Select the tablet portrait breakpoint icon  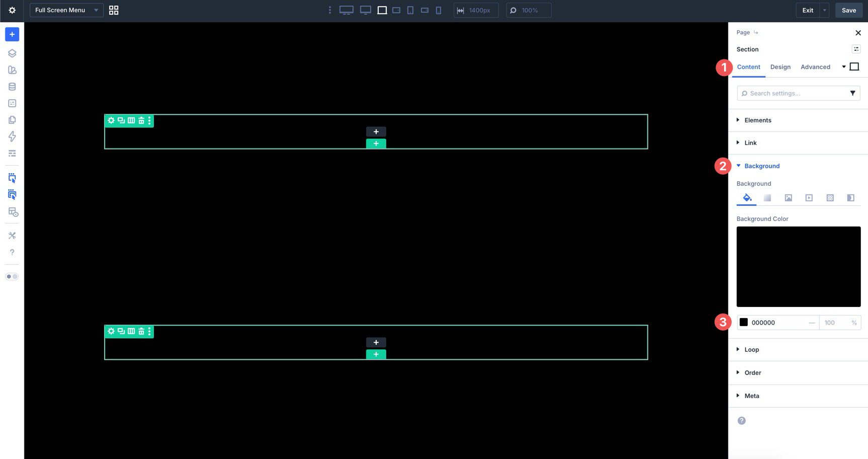tap(410, 10)
